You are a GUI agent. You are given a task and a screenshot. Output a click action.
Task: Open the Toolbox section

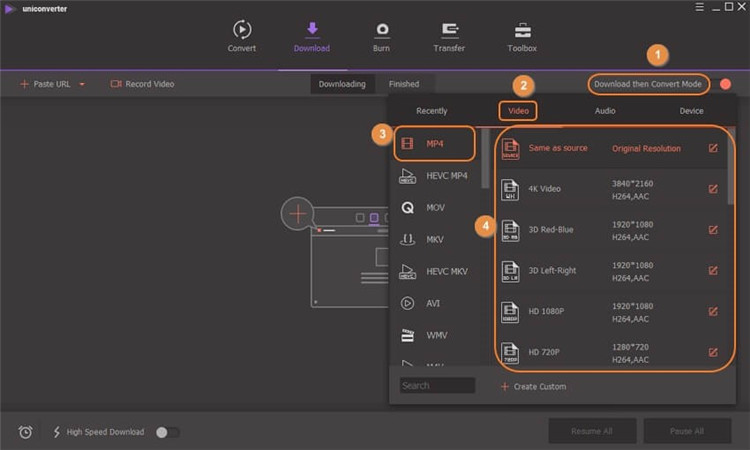point(522,36)
